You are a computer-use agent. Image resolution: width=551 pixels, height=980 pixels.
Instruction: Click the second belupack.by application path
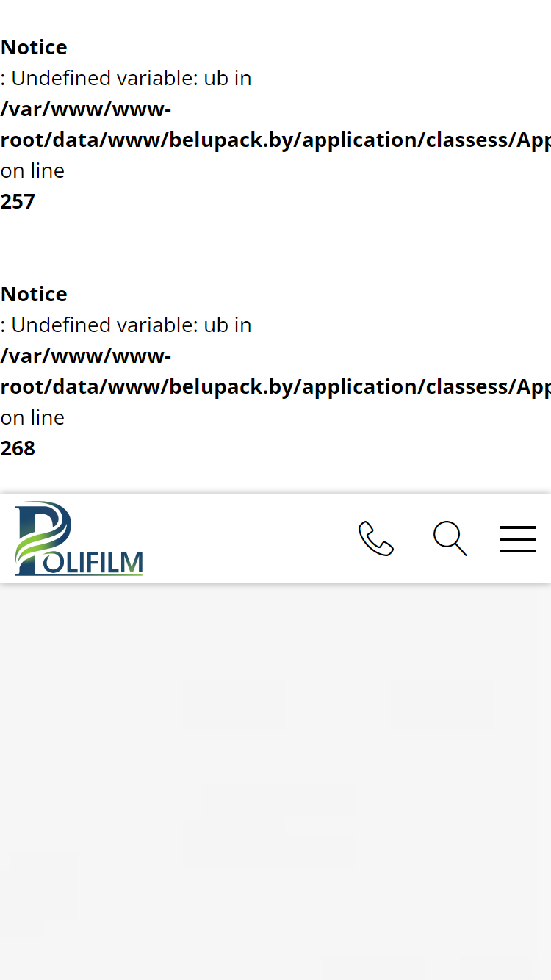(x=275, y=386)
